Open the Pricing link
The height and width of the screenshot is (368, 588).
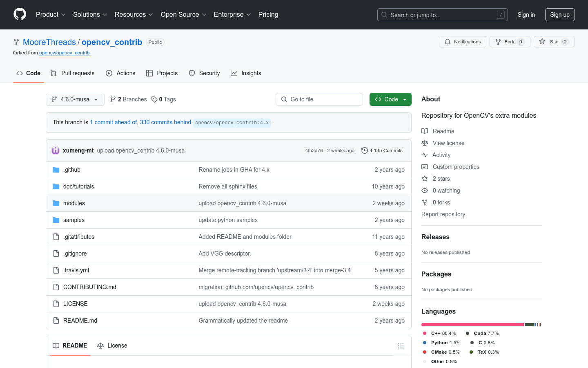click(268, 14)
